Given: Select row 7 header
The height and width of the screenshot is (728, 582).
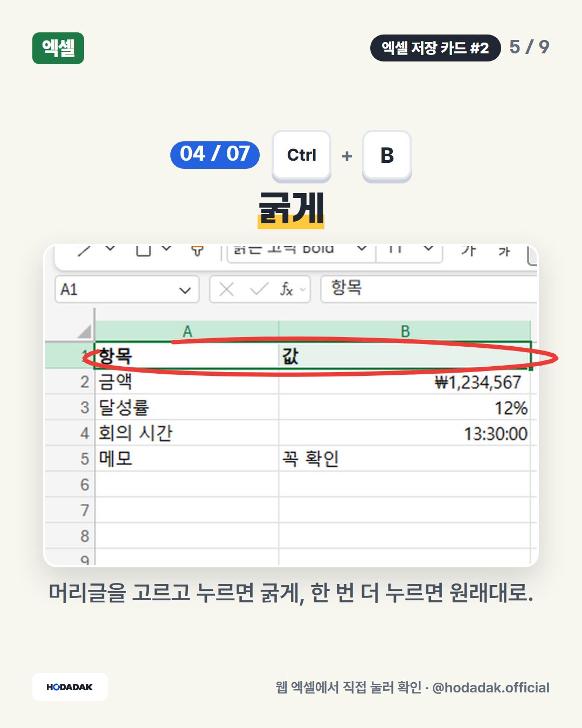Looking at the screenshot, I should (70, 510).
